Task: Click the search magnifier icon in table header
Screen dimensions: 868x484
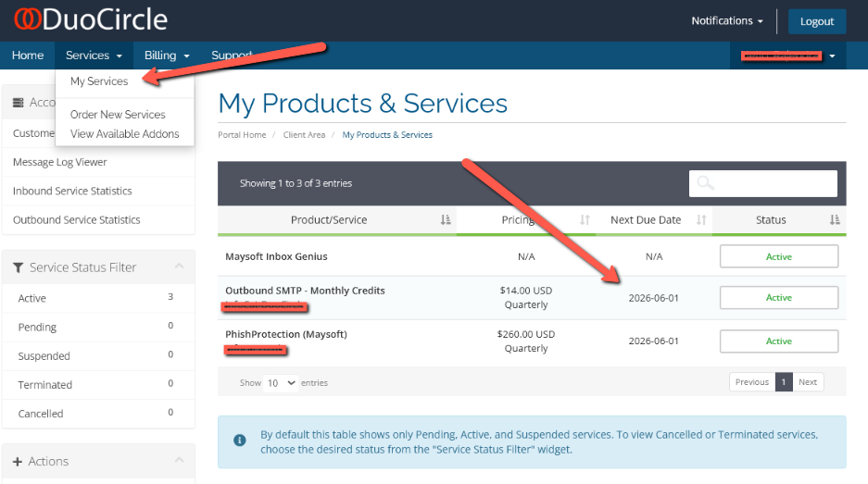Action: click(705, 182)
